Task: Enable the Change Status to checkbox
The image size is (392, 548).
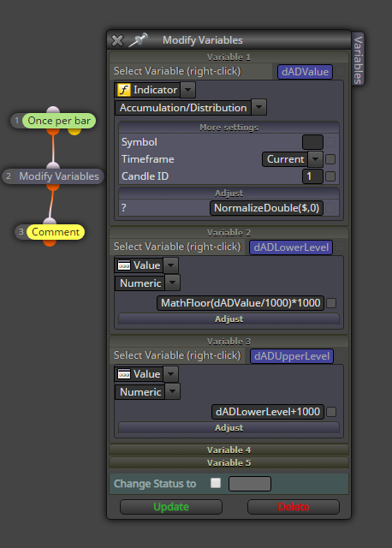Action: tap(216, 483)
